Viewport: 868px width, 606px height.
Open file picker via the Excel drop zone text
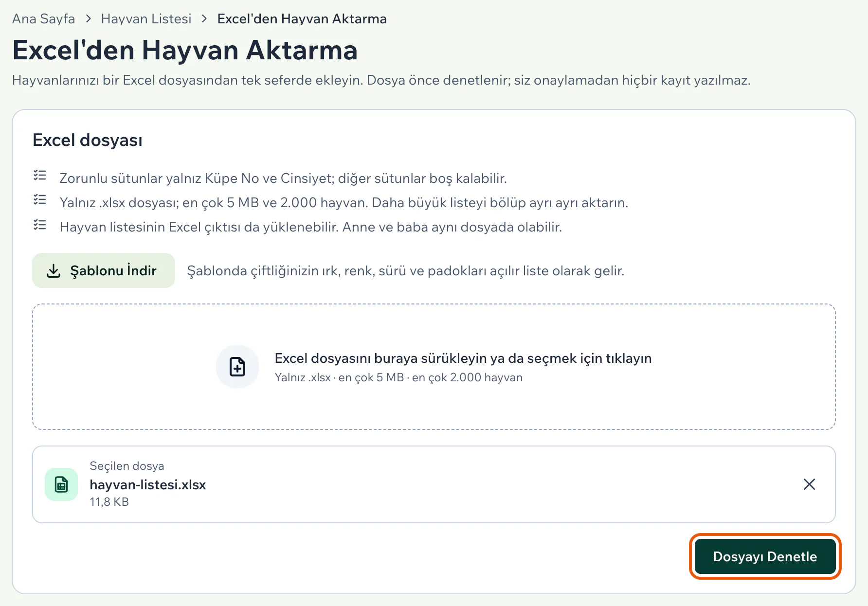(463, 358)
